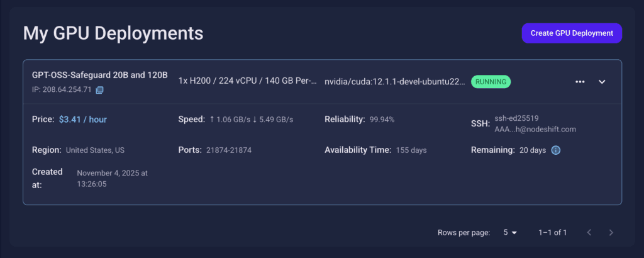Click the IP address 208.64.254.71 text
The height and width of the screenshot is (258, 644).
click(x=62, y=90)
